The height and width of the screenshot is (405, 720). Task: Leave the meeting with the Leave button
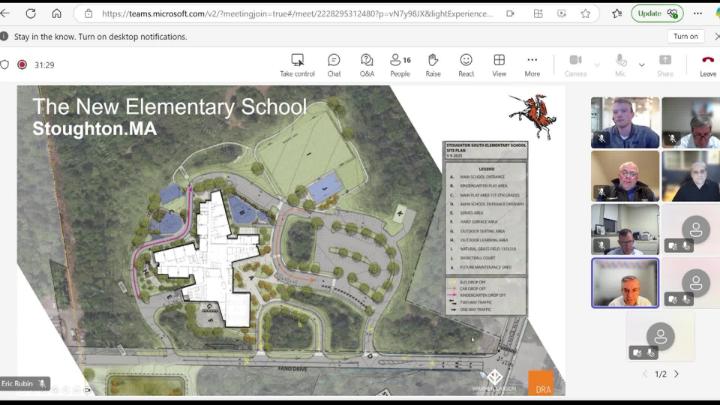pos(707,65)
